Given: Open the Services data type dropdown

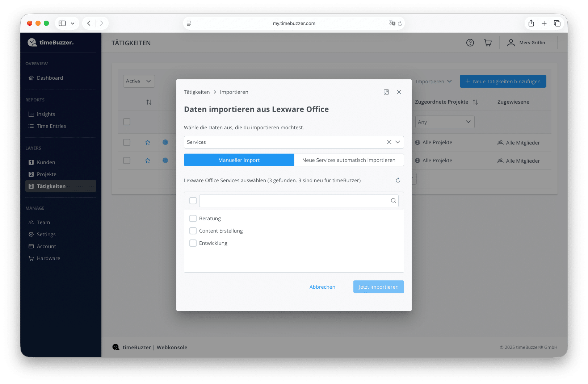Looking at the screenshot, I should coord(398,142).
